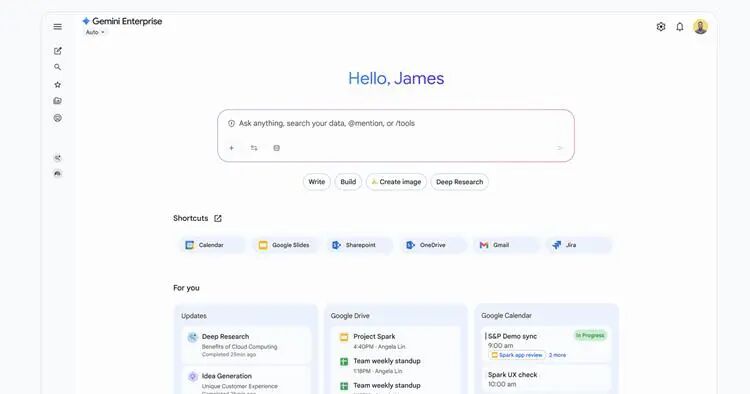750x394 pixels.
Task: Click the send arrow in the prompt box
Action: [x=560, y=148]
